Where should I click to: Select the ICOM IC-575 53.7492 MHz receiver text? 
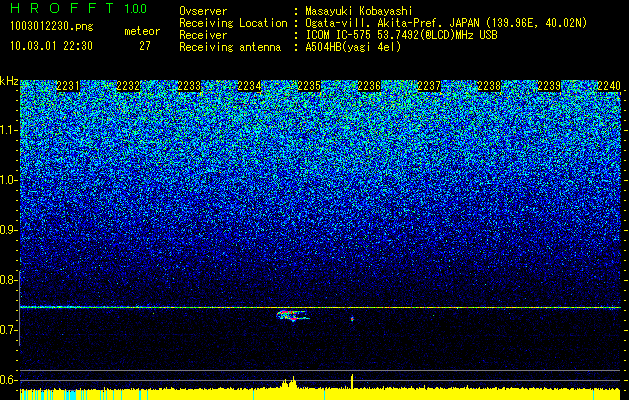401,35
